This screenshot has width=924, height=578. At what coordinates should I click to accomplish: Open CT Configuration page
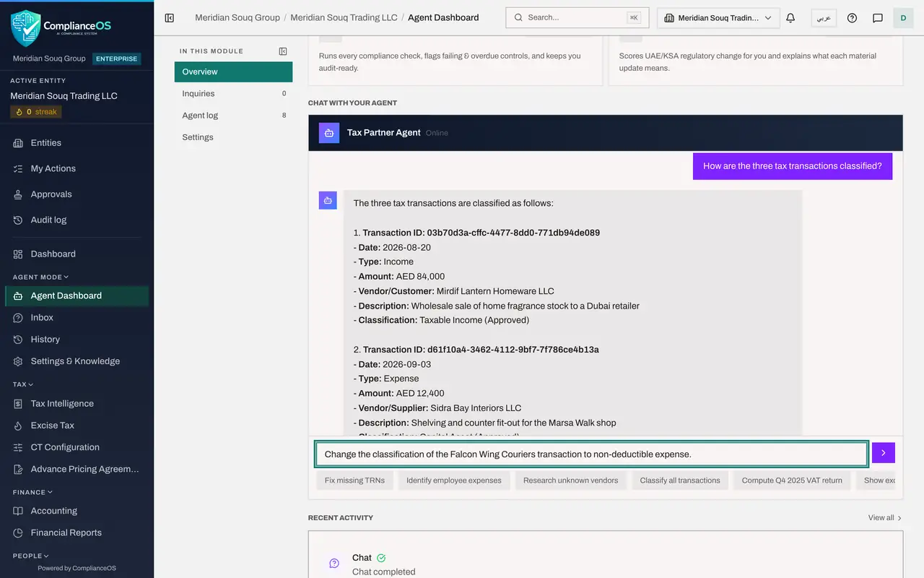[77, 447]
